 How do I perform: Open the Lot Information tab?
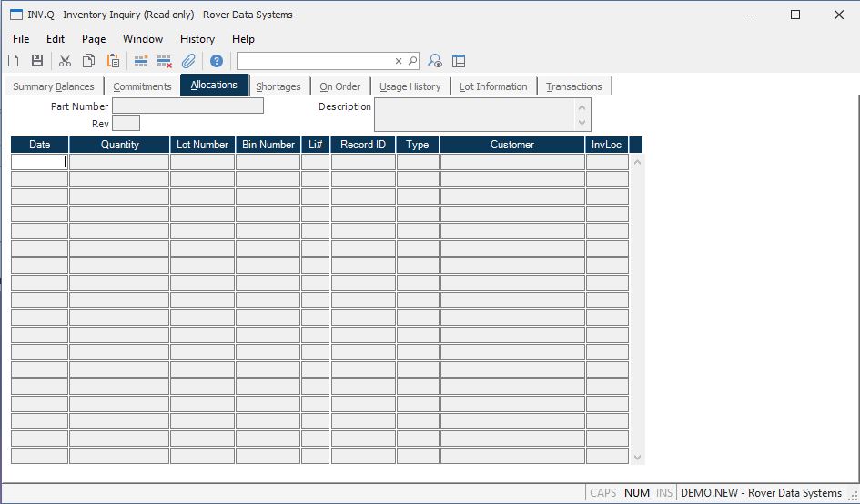point(493,86)
